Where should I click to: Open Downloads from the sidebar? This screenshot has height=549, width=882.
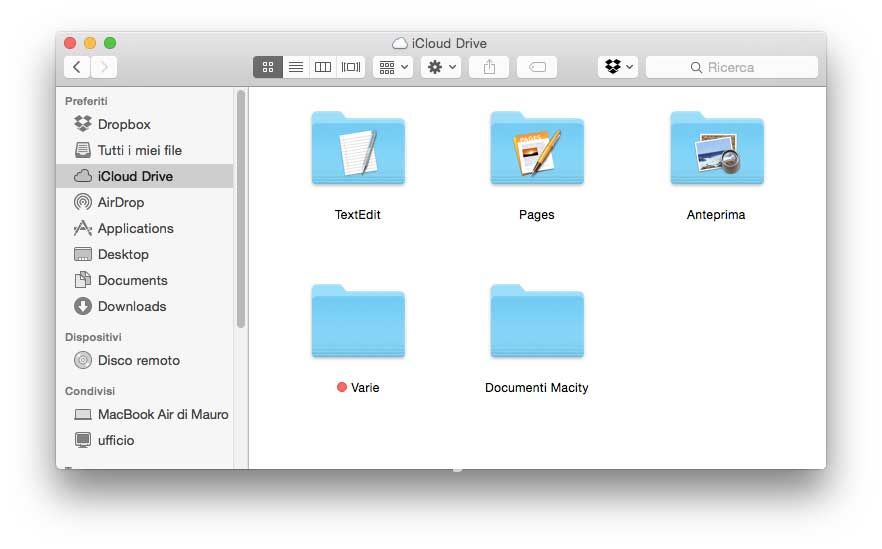click(145, 306)
